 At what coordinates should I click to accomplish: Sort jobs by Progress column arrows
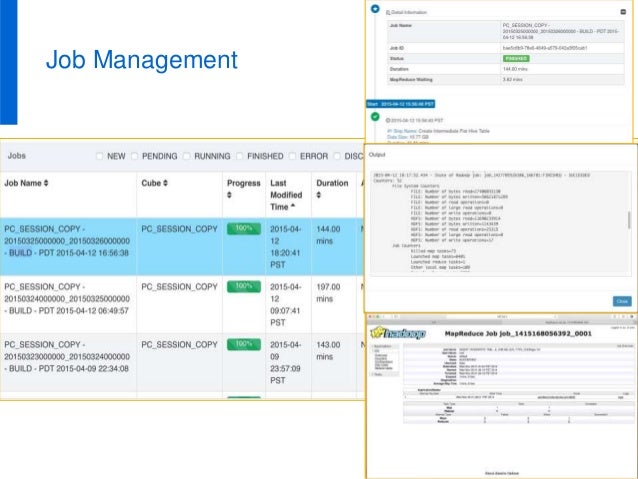point(229,195)
